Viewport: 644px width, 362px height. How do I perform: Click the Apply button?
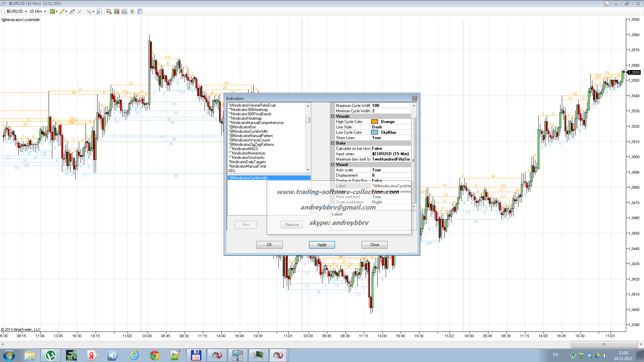[x=322, y=245]
